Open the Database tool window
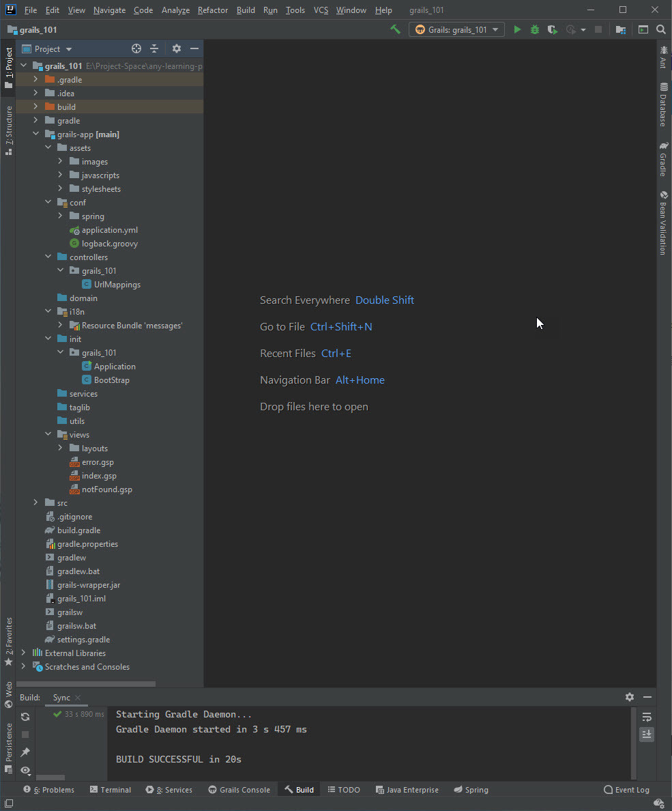Viewport: 672px width, 811px height. point(664,104)
